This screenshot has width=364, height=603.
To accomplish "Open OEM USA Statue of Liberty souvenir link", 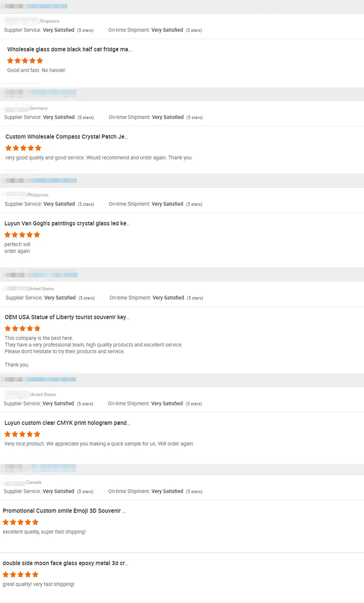I will [67, 317].
